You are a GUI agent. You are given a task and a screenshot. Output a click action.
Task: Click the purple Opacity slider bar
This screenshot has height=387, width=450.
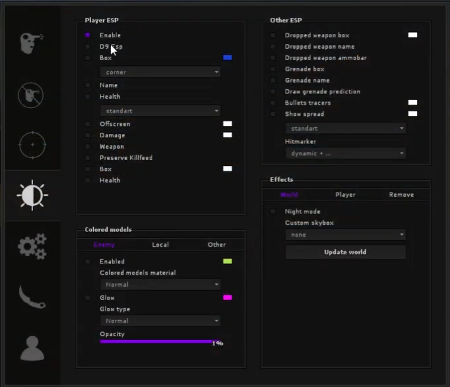[160, 342]
